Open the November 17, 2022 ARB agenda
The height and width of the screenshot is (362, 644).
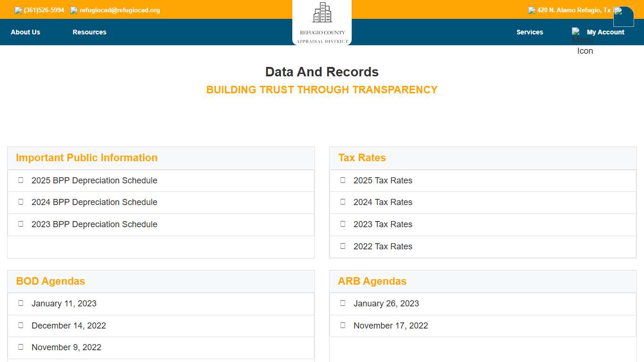coord(391,326)
